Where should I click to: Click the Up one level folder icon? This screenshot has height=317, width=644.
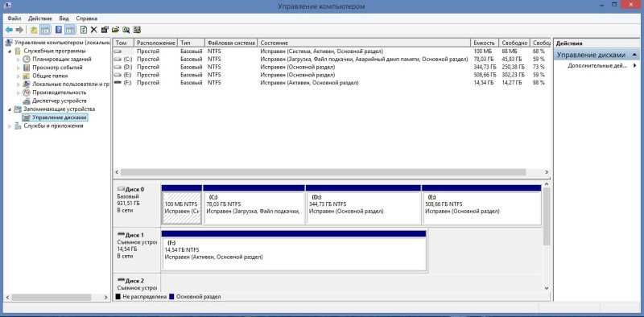coord(34,30)
